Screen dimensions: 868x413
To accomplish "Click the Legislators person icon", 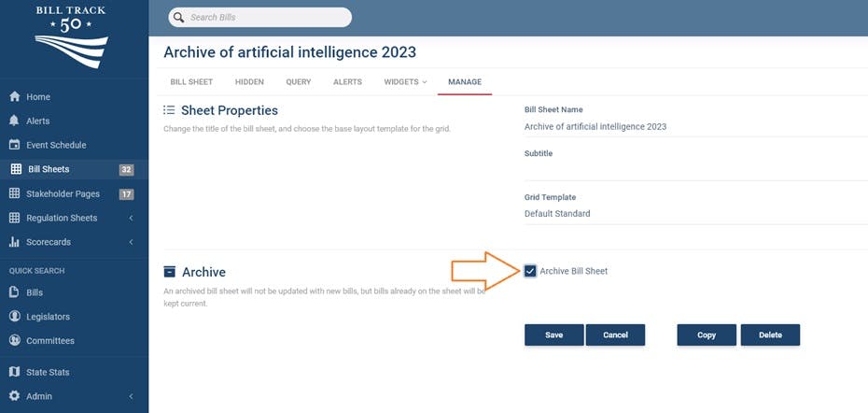I will pyautogui.click(x=14, y=317).
